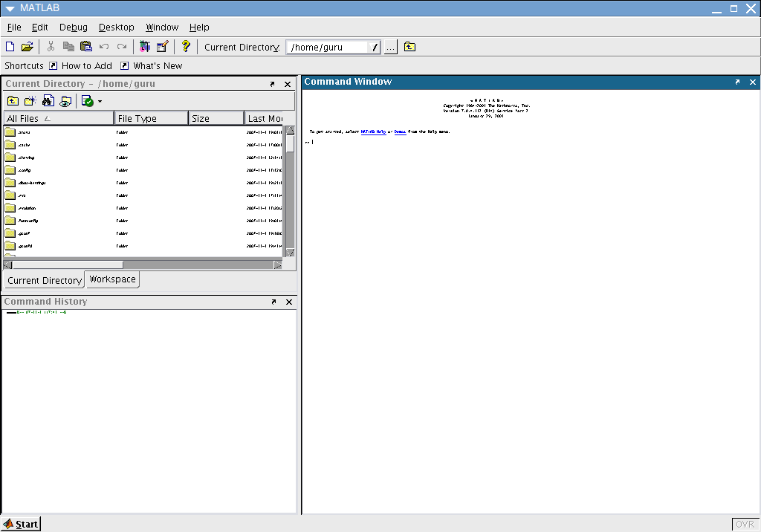
Task: Launch Simulink from the toolbar icon
Action: 145,47
